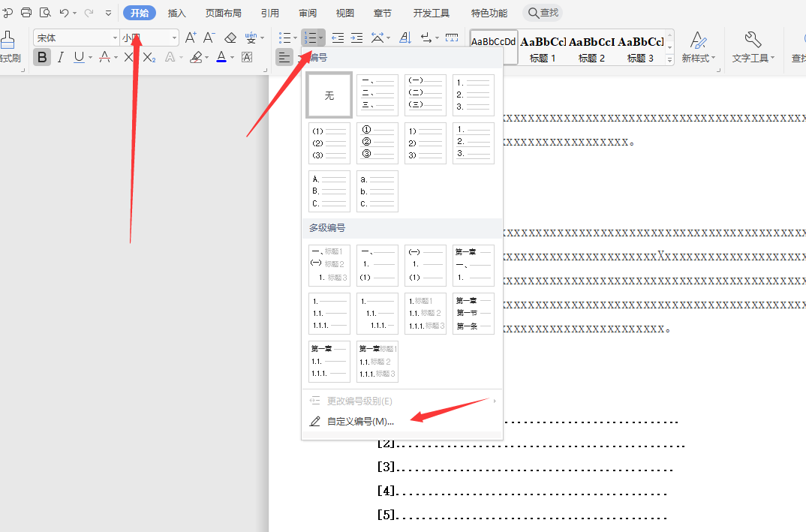Click the clear formatting eraser icon
The width and height of the screenshot is (806, 532).
(x=230, y=38)
